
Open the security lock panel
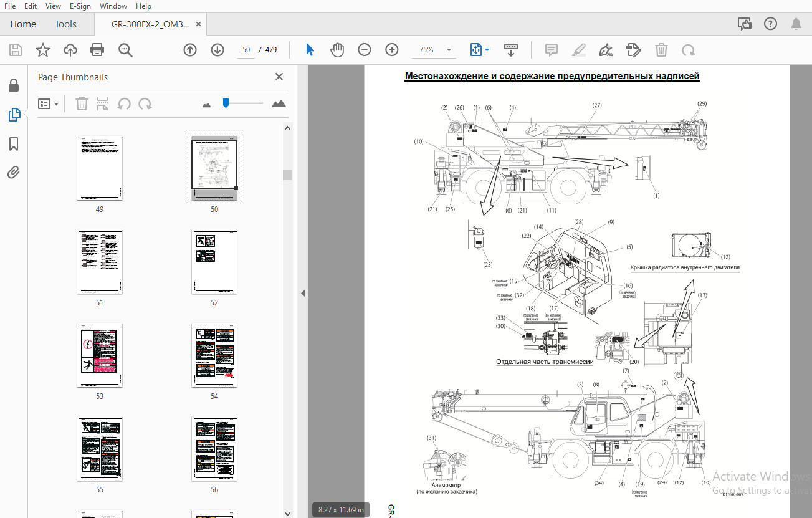pyautogui.click(x=14, y=85)
